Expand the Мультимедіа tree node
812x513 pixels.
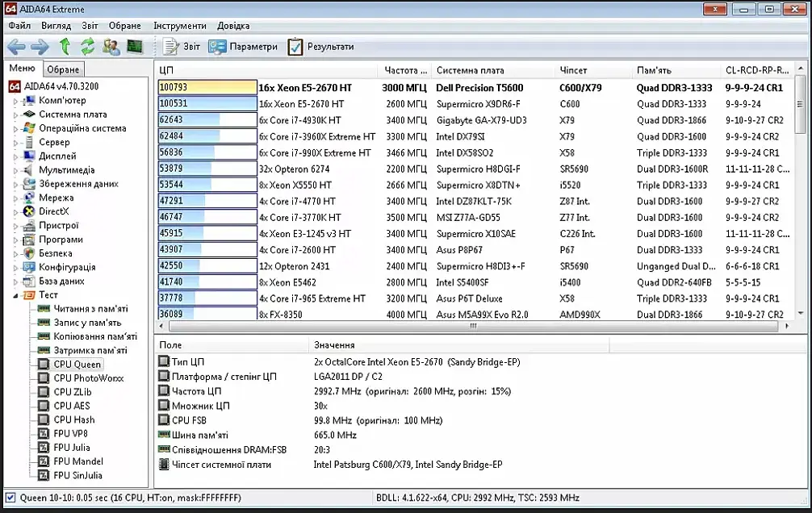pyautogui.click(x=15, y=170)
